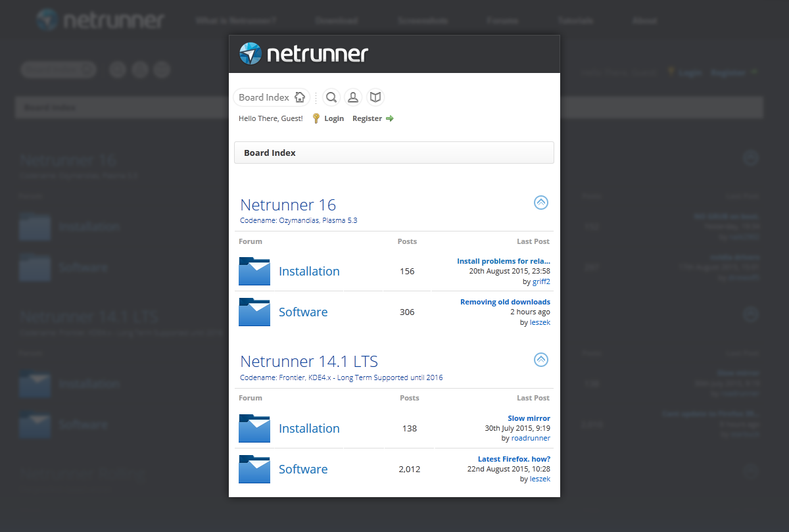This screenshot has height=532, width=789.
Task: View user griff2's profile
Action: [541, 281]
